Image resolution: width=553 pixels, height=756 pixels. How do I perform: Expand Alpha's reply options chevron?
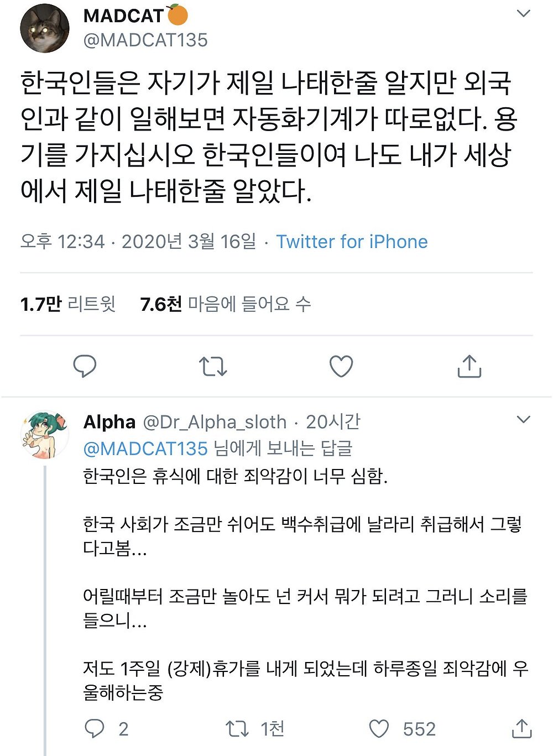pyautogui.click(x=523, y=420)
